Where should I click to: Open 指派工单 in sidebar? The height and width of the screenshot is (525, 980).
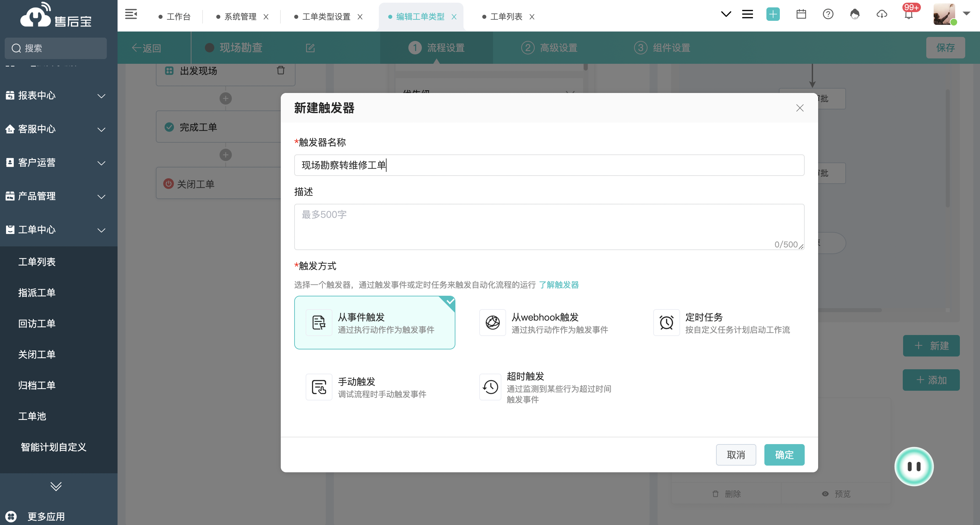click(37, 293)
